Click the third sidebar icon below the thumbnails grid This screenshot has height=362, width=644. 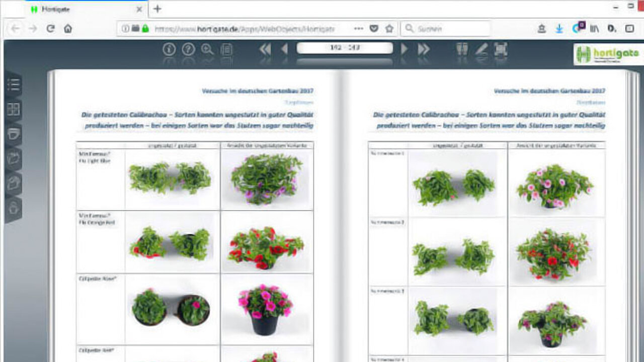point(14,134)
